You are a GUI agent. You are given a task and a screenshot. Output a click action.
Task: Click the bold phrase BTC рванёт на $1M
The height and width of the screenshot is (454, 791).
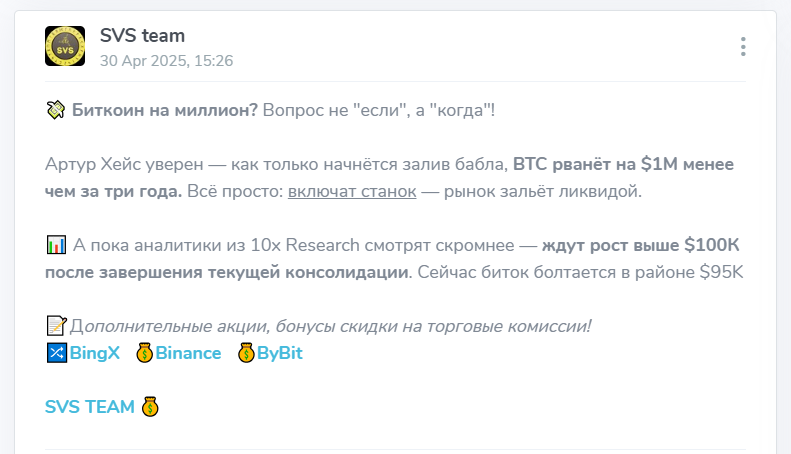pos(595,164)
